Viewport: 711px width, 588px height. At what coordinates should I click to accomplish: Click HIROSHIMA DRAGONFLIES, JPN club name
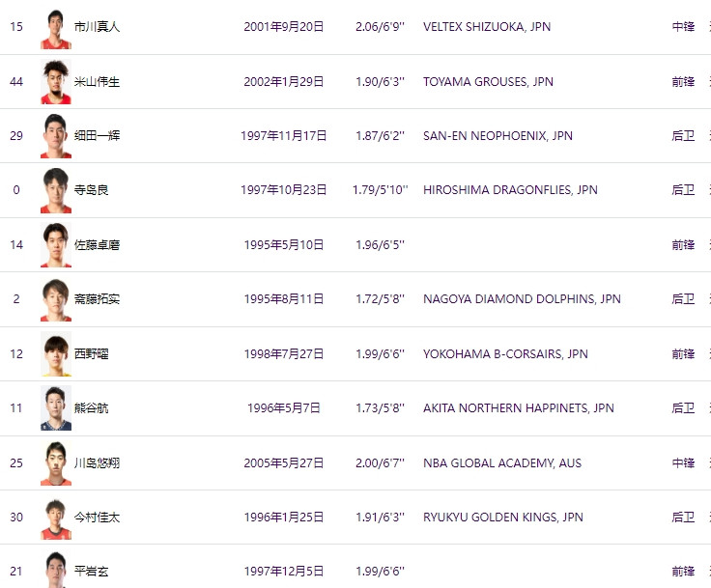(x=510, y=190)
